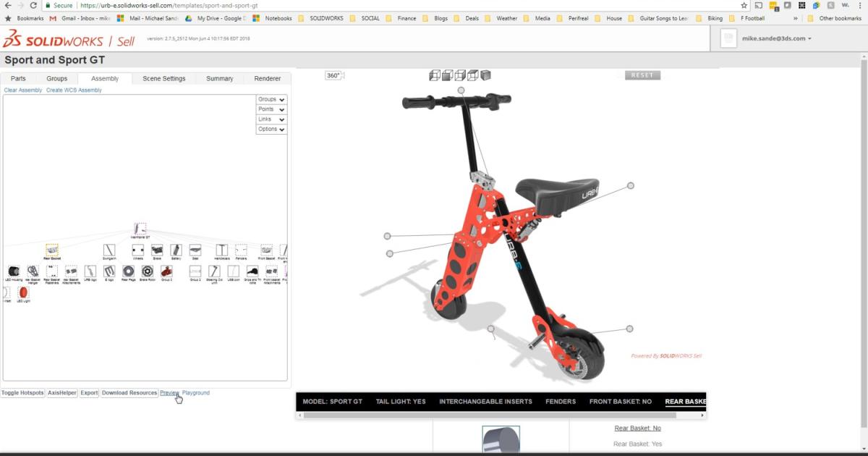Click the Rear Basket node icon
868x456 pixels.
pyautogui.click(x=51, y=250)
